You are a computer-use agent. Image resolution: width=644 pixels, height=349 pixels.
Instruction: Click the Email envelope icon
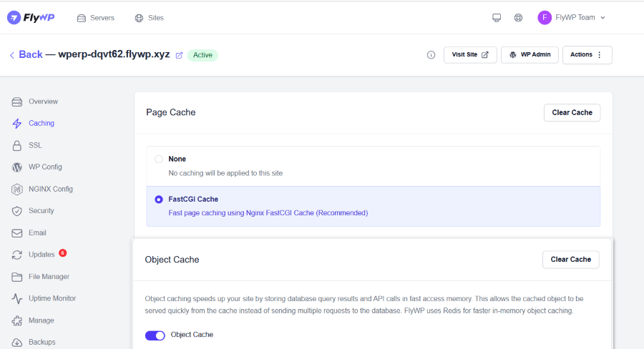pyautogui.click(x=17, y=233)
